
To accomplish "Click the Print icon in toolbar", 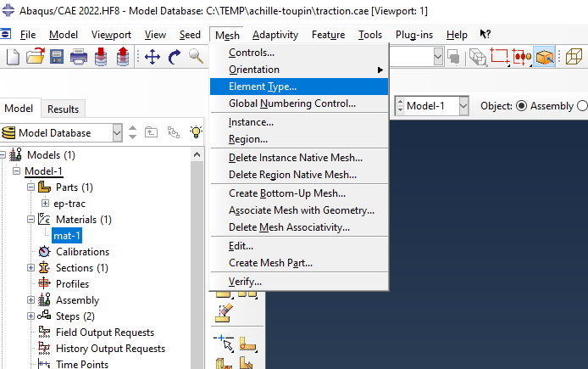I will 79,57.
